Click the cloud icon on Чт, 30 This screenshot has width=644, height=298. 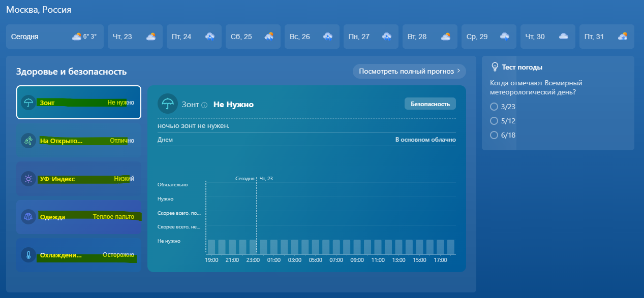564,37
